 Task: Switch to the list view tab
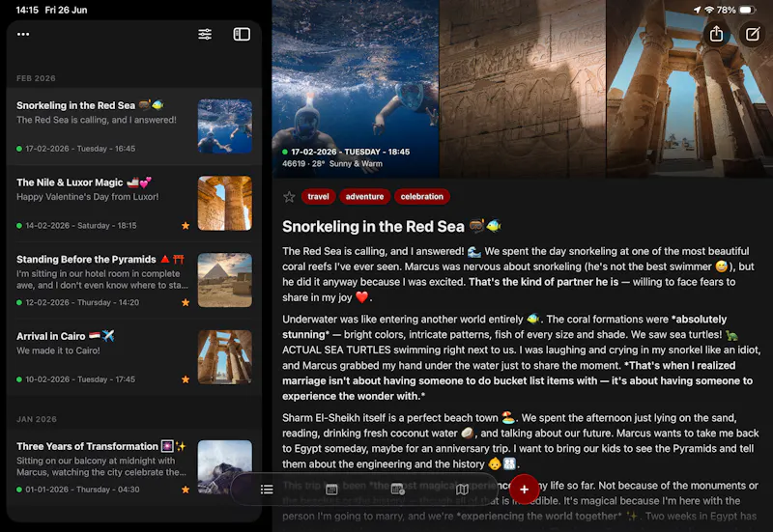267,490
